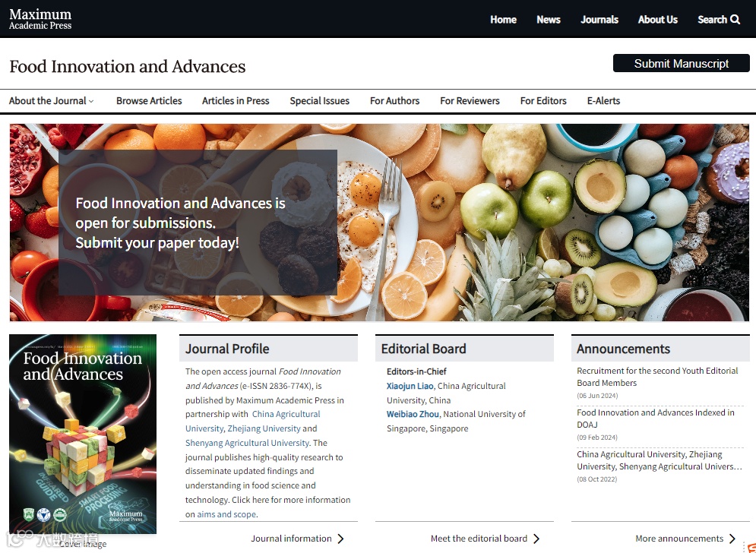Select For Authors in navigation
Image resolution: width=756 pixels, height=553 pixels.
point(394,101)
